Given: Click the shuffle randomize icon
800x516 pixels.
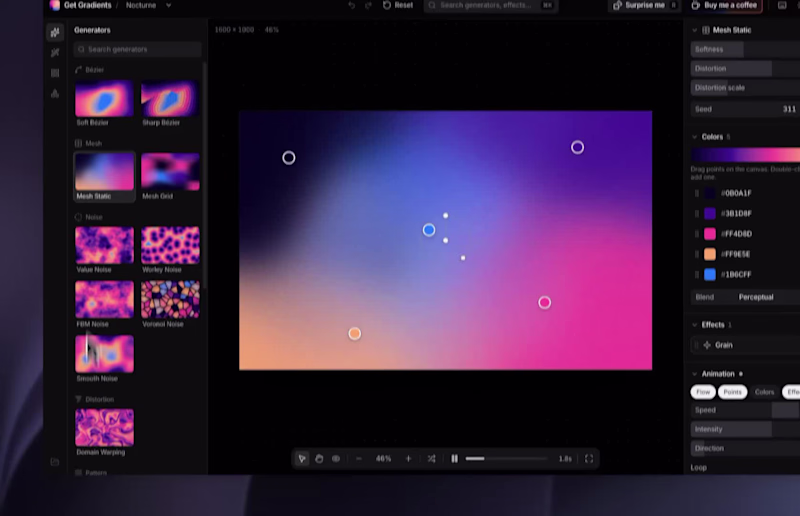Looking at the screenshot, I should click(x=431, y=459).
